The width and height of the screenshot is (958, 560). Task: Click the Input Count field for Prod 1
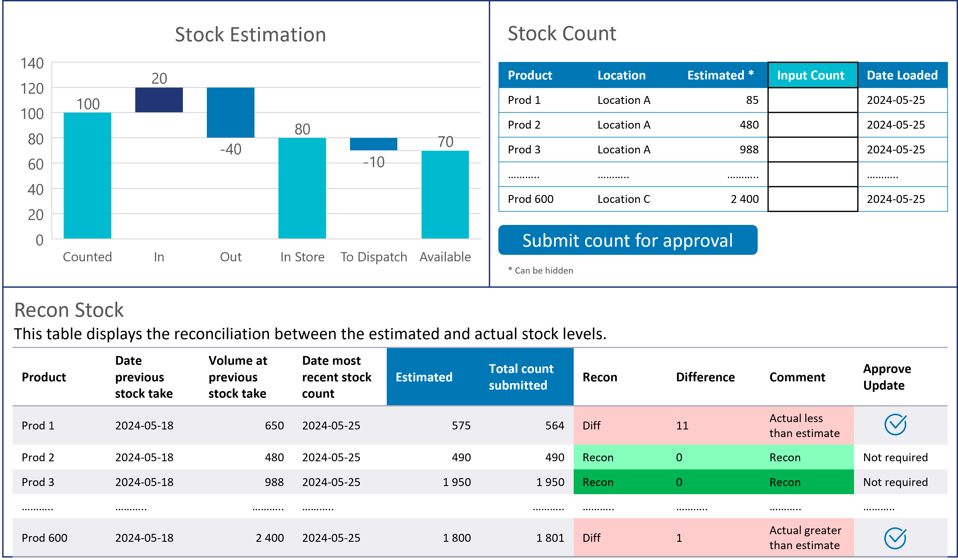click(813, 100)
